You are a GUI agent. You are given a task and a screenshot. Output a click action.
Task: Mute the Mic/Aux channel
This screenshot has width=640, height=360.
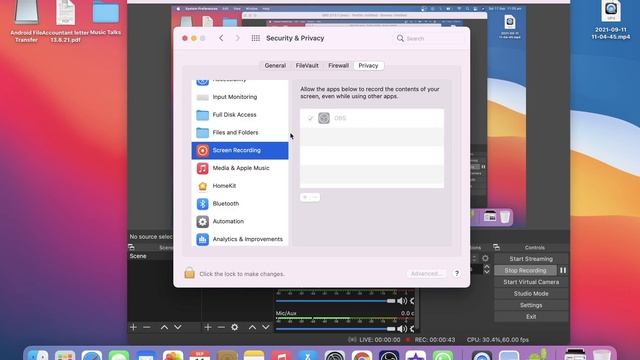pyautogui.click(x=402, y=329)
